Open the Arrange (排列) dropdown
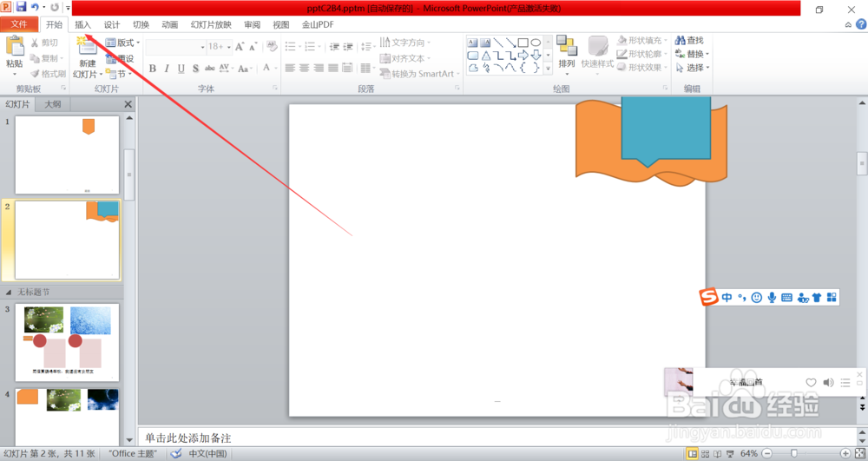This screenshot has height=461, width=868. tap(566, 56)
